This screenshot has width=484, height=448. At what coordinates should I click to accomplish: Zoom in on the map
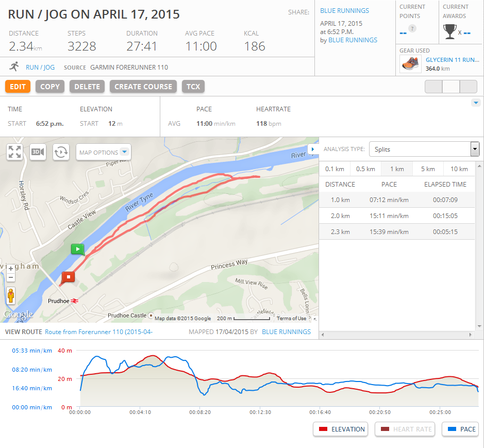click(x=11, y=269)
